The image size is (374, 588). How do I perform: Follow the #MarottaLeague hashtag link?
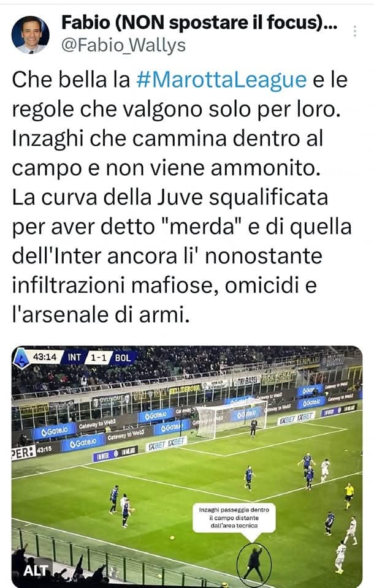(x=221, y=80)
